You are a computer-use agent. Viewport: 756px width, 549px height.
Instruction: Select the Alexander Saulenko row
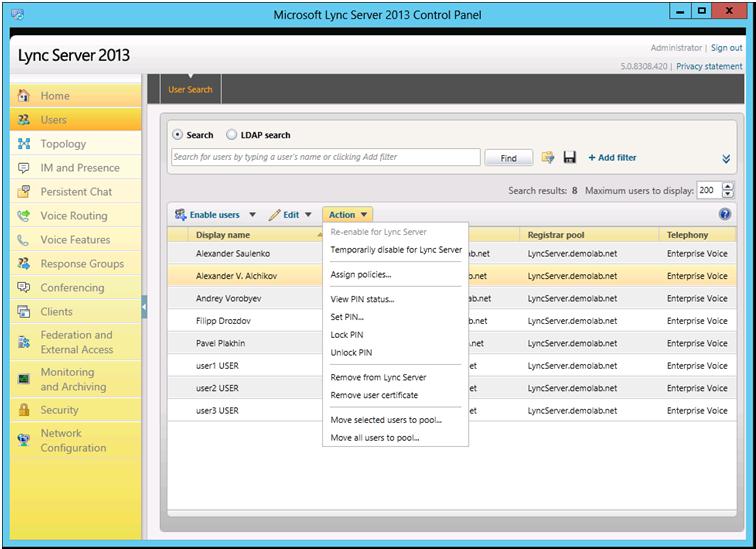[452, 254]
